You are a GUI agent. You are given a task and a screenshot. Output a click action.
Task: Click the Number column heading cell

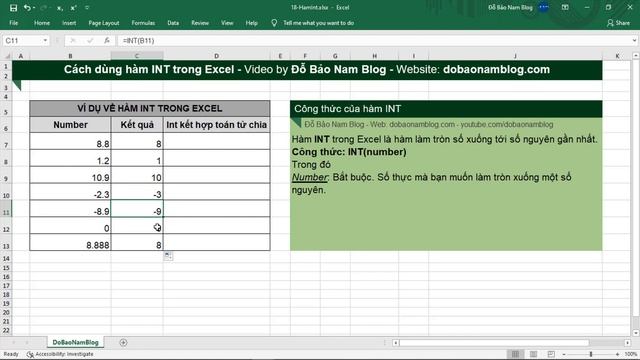[70, 124]
